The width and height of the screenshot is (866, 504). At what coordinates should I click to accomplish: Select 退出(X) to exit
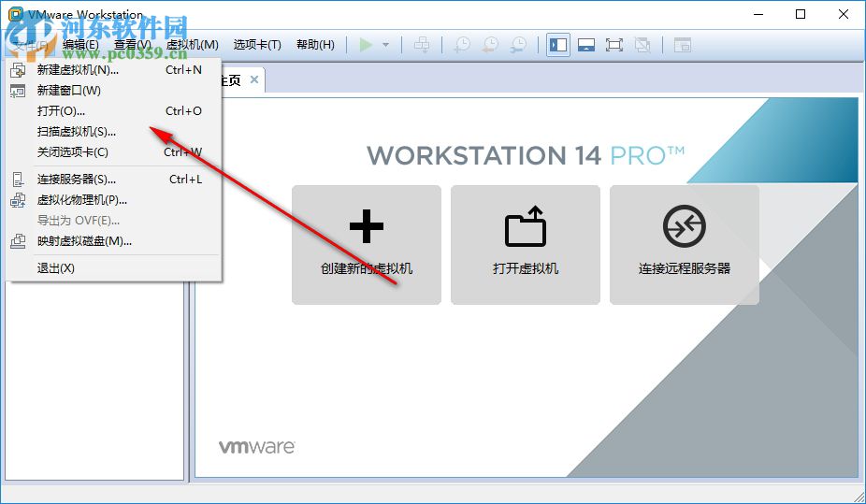(113, 268)
